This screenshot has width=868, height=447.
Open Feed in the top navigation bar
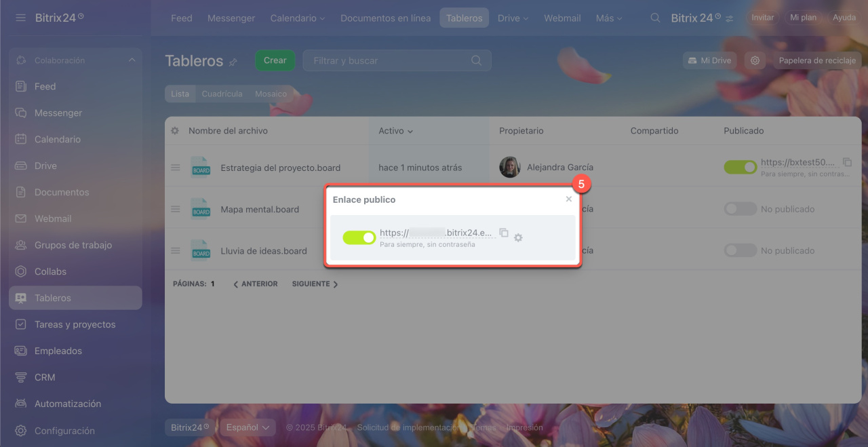[x=182, y=18]
